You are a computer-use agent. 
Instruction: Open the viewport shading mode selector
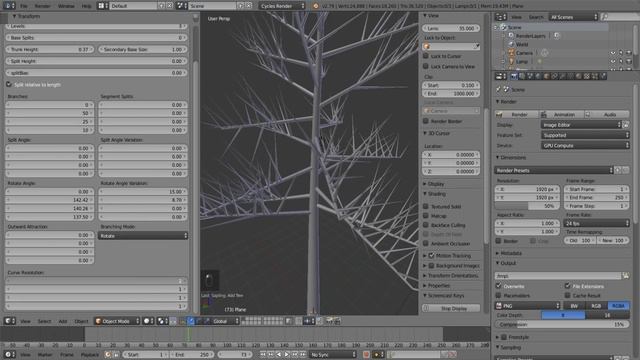(149, 321)
